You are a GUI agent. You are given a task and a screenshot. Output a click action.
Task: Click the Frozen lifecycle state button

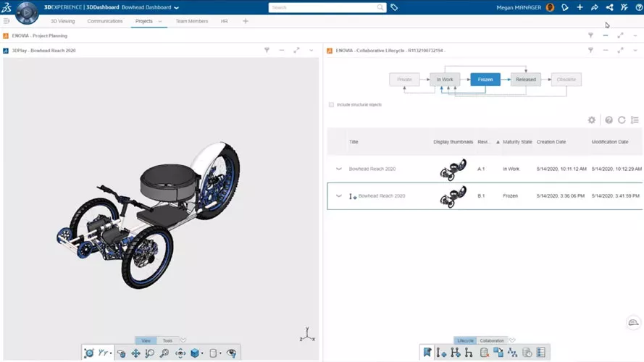click(x=485, y=80)
